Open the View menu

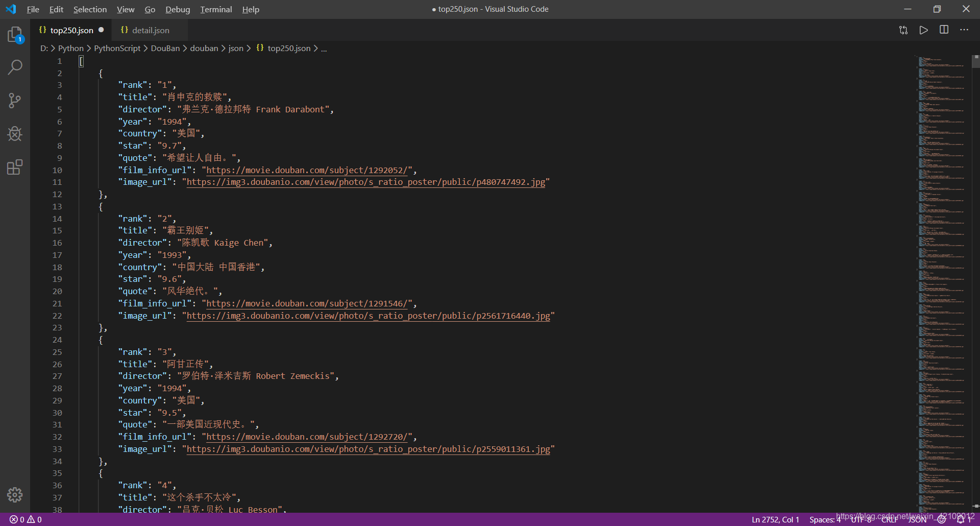pyautogui.click(x=126, y=9)
